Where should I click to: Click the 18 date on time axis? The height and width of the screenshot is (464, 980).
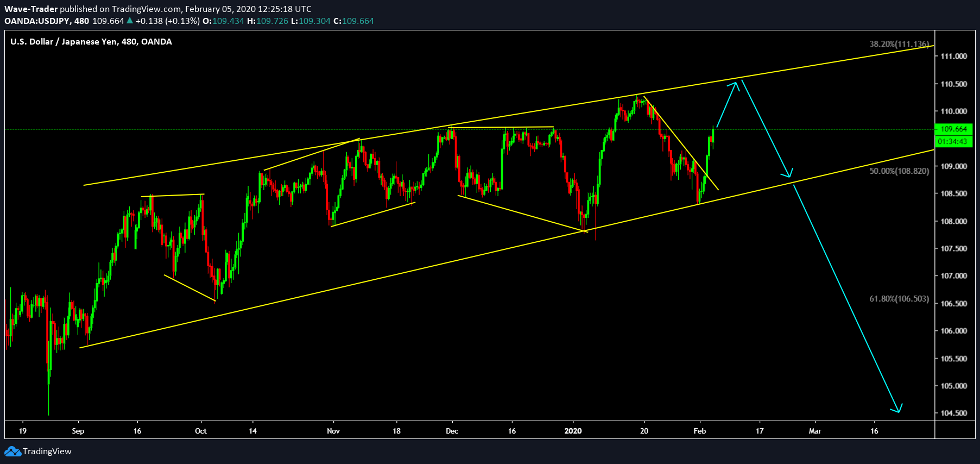pos(397,431)
